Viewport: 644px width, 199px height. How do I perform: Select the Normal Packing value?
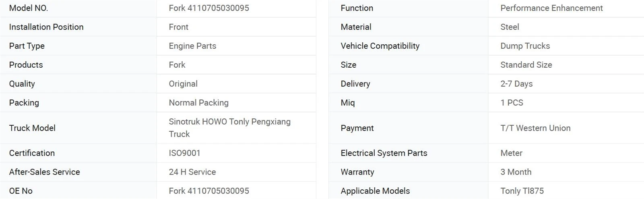(199, 103)
